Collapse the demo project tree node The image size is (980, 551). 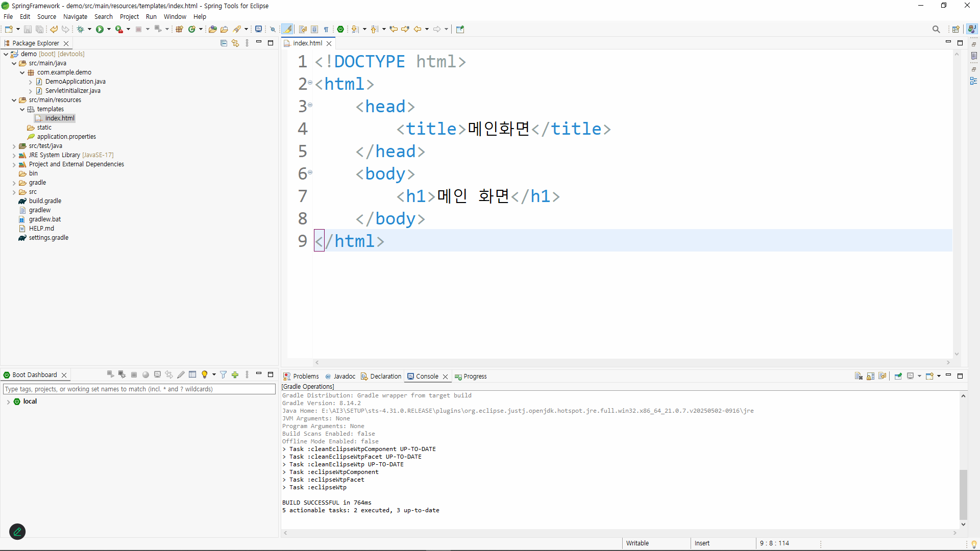click(6, 54)
